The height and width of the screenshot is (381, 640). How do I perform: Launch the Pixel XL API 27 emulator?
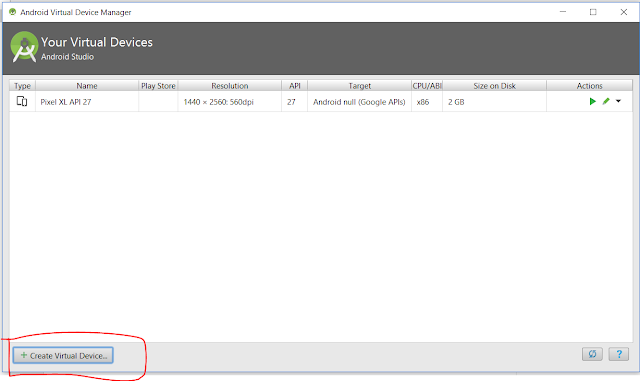593,101
